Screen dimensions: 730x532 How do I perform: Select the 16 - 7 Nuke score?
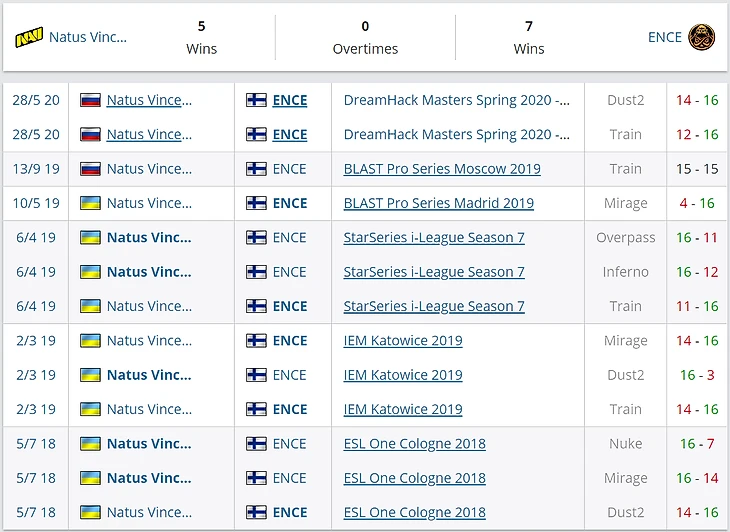(697, 444)
